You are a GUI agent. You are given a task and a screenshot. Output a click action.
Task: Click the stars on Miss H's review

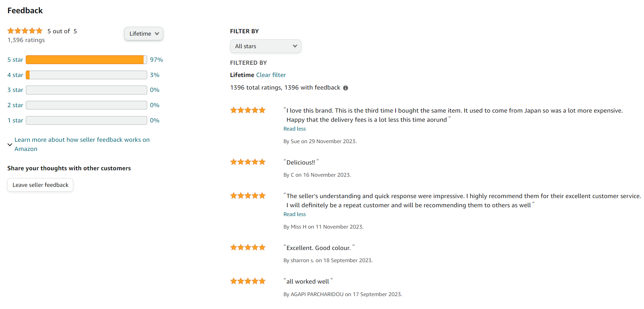pos(248,196)
